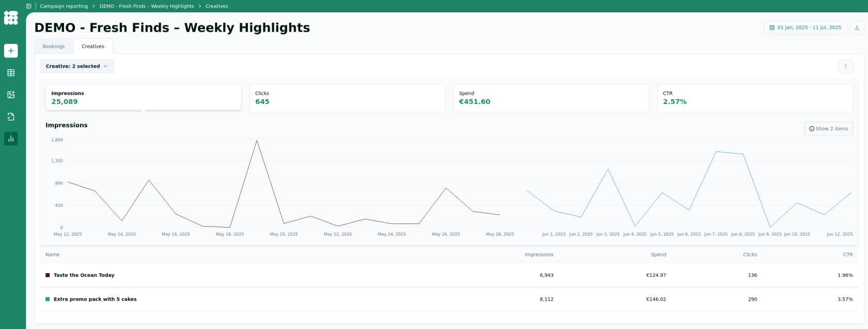Click teal swatch for Extra promo pack

tap(48, 299)
